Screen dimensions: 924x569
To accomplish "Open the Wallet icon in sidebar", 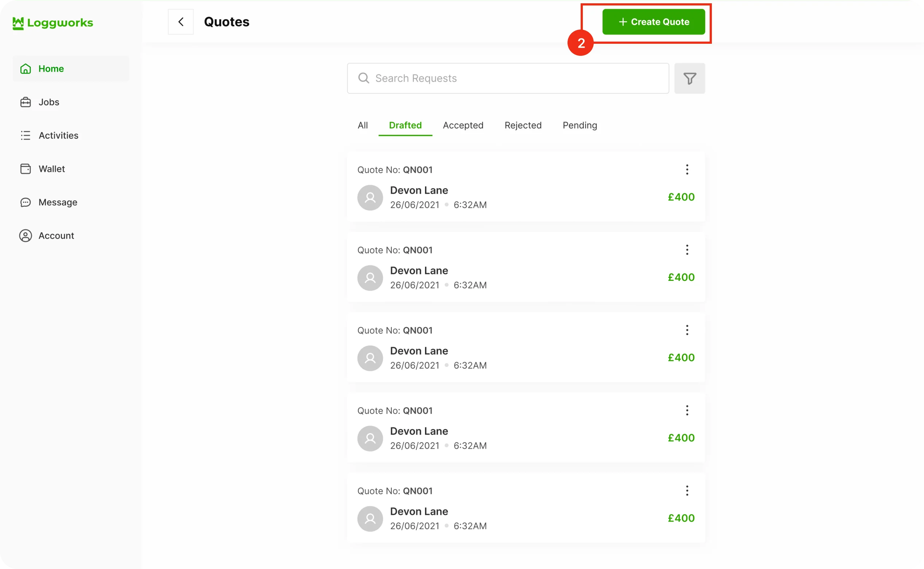I will point(26,169).
